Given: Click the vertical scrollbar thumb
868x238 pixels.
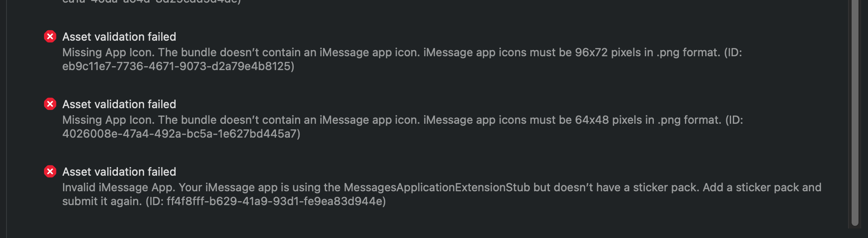Looking at the screenshot, I should point(855,113).
